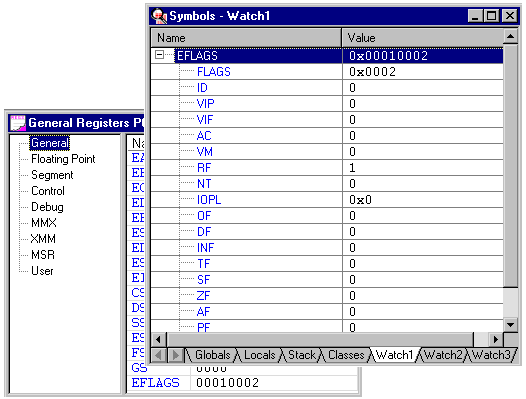Click the Name column header
The image size is (526, 399).
pos(246,38)
